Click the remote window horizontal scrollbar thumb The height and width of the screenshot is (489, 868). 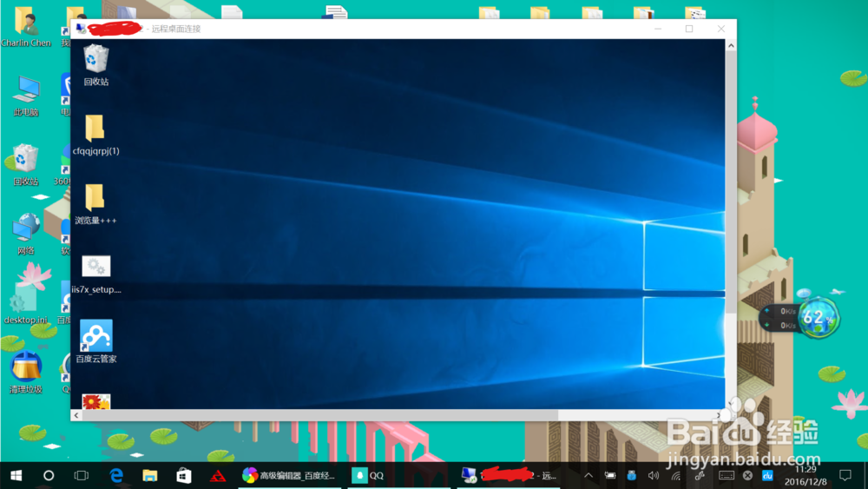320,415
